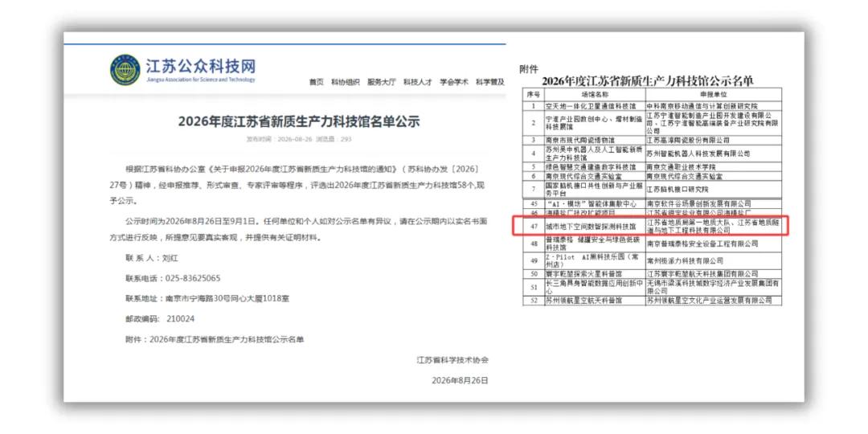Viewport: 868px width, 434px height.
Task: Select the 长三角具身智能数据应用创新中心 cell
Action: coord(594,287)
